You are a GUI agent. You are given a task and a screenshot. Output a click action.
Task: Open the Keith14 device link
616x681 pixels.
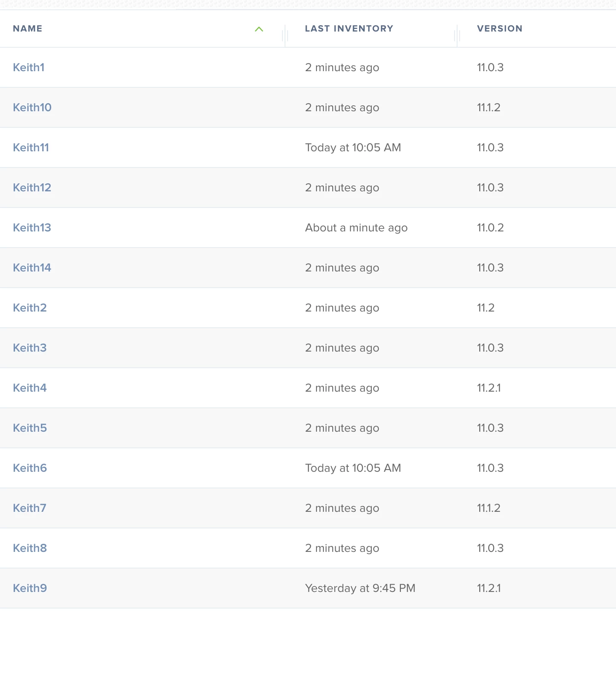[32, 268]
